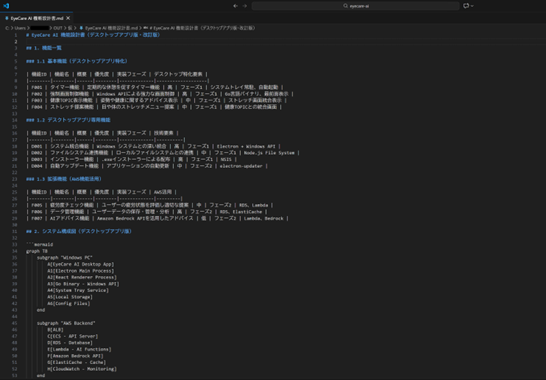Click the line H[CloudWatch - Monitoring]
The width and height of the screenshot is (546, 380).
click(82, 369)
